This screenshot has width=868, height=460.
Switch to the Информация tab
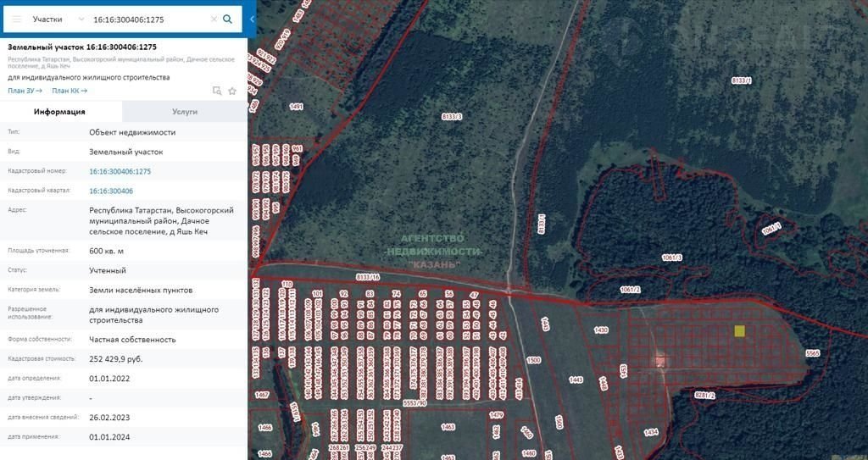coord(59,112)
